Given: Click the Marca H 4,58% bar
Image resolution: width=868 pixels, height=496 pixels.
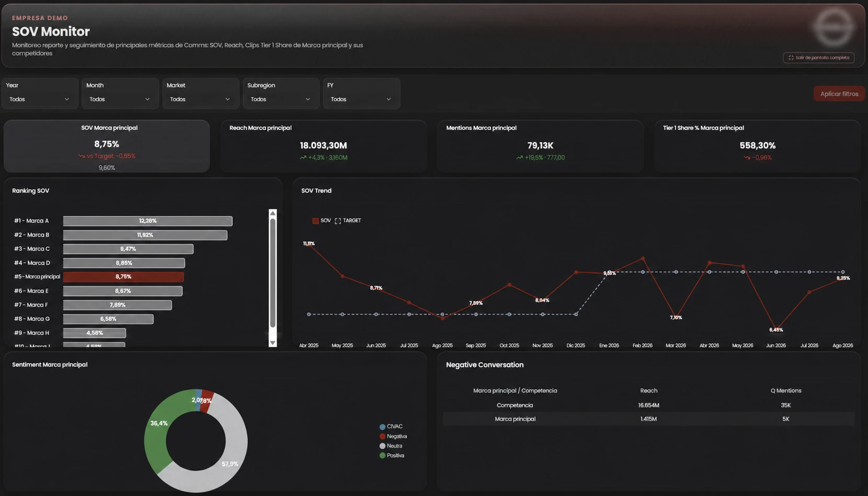Looking at the screenshot, I should pos(95,333).
